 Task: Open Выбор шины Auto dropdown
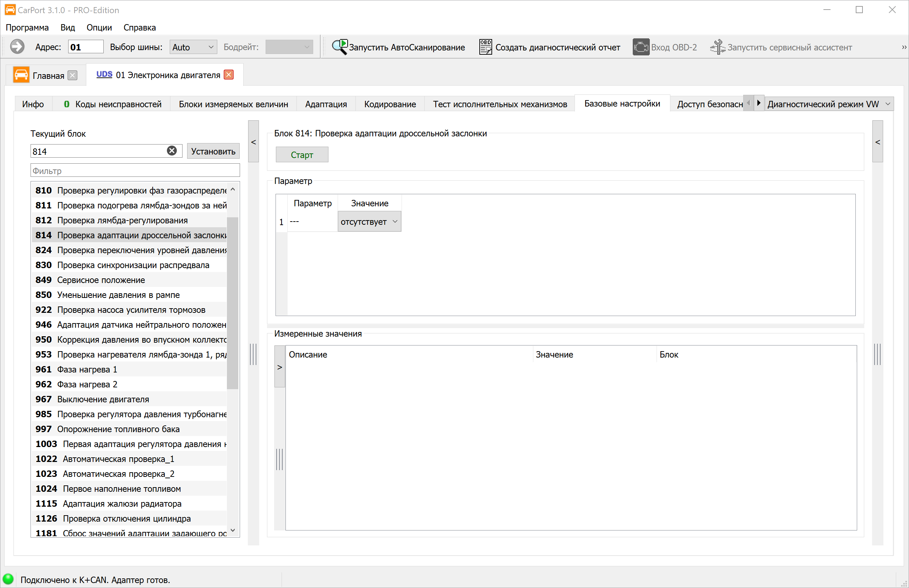193,47
